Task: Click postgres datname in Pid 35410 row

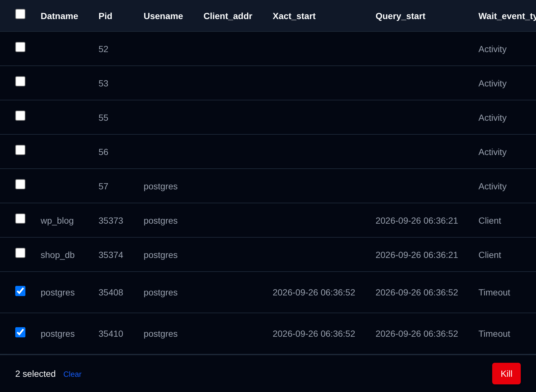Action: (x=57, y=334)
